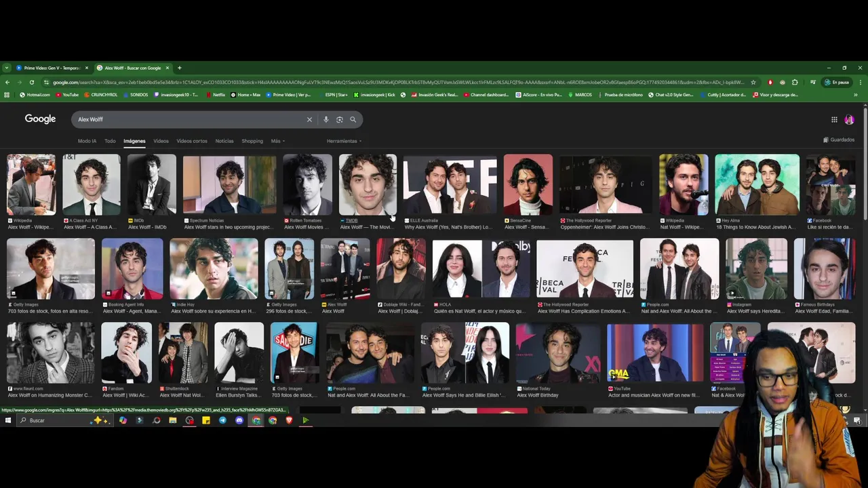Open the Home • Max bookmark

pyautogui.click(x=245, y=95)
